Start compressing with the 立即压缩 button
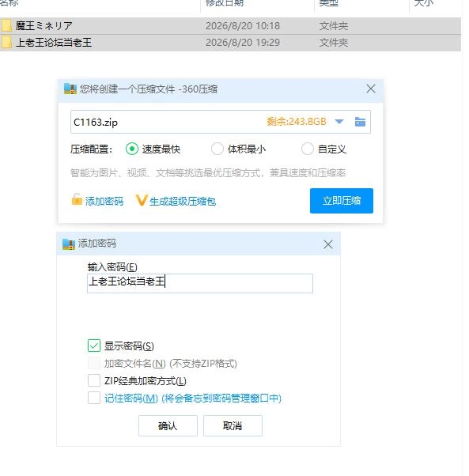 pyautogui.click(x=342, y=201)
